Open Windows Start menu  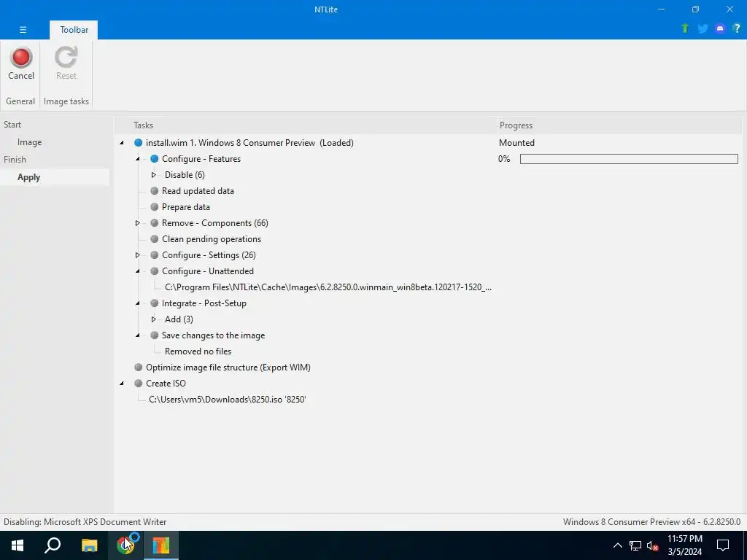point(18,545)
